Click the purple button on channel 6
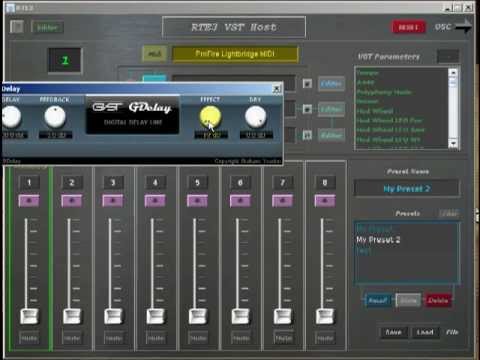This screenshot has height=360, width=480. pos(240,201)
